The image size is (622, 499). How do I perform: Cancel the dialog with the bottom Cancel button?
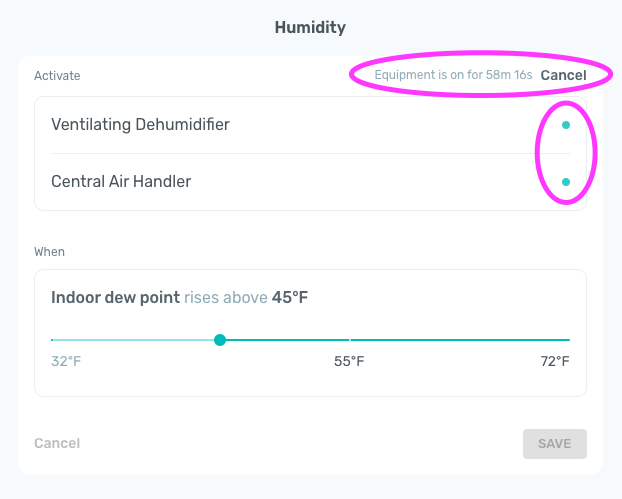57,443
